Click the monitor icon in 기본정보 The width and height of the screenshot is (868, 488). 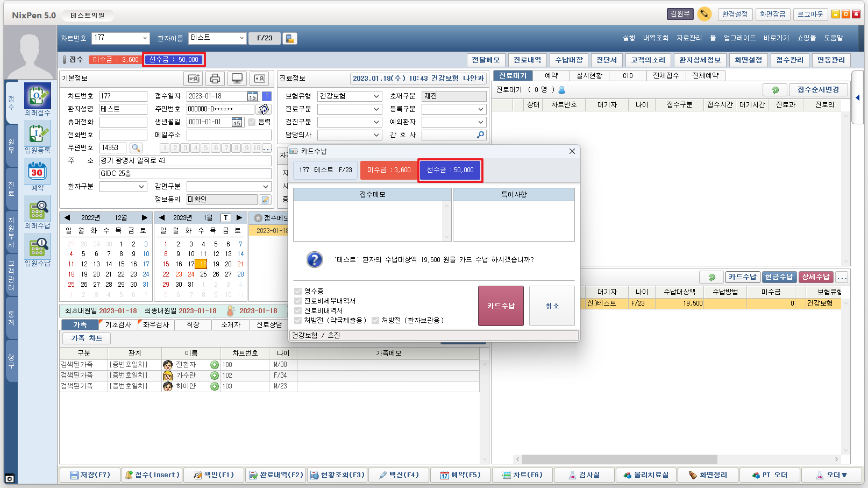tap(237, 79)
